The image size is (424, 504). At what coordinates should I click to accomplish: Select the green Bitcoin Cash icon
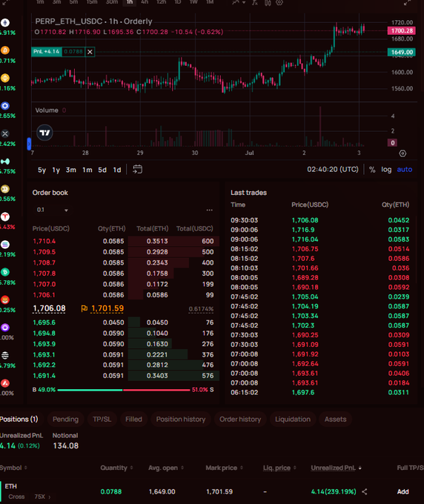(x=5, y=272)
